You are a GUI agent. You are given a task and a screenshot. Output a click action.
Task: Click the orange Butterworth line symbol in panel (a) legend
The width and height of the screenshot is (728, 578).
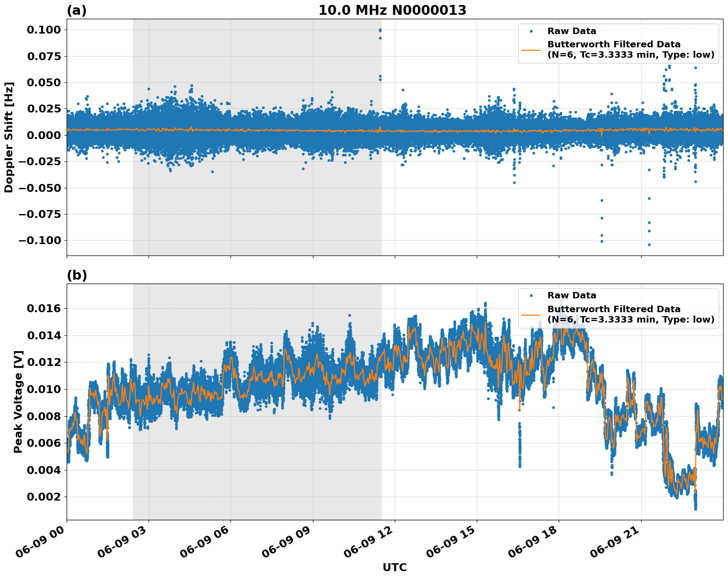coord(531,49)
